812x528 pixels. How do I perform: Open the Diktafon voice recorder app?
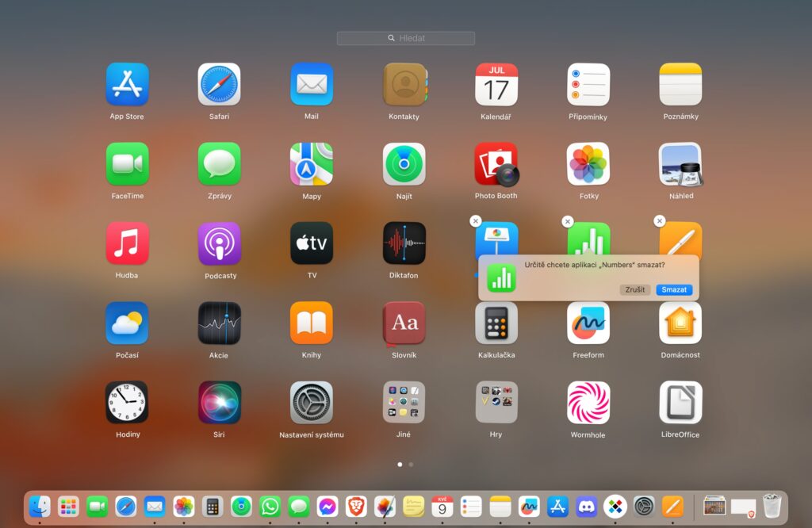[x=404, y=243]
